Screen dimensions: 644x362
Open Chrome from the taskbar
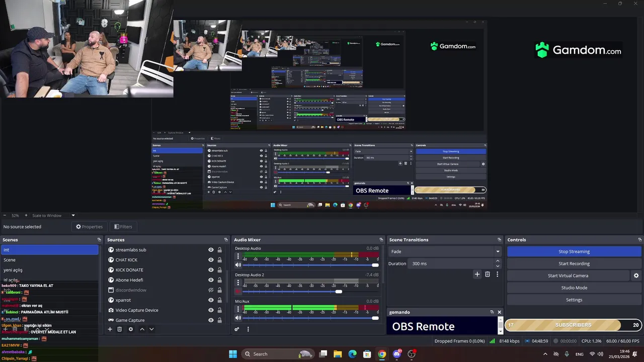coord(382,354)
